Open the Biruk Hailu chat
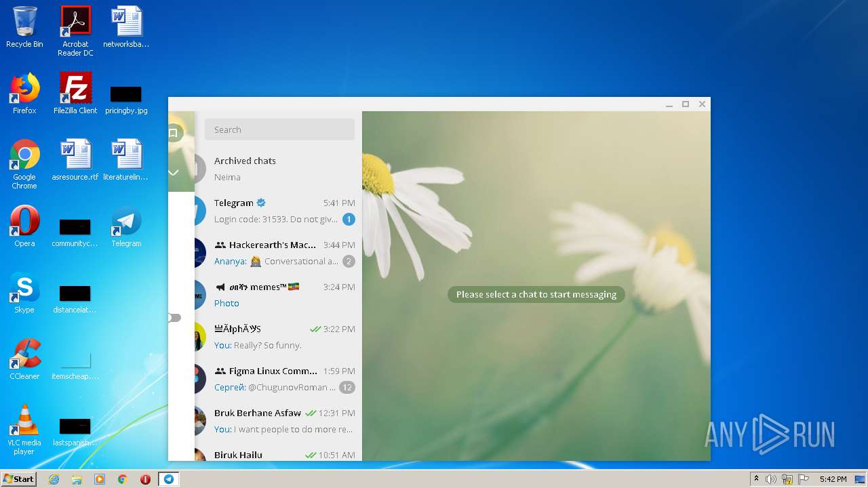This screenshot has height=488, width=868. click(278, 452)
